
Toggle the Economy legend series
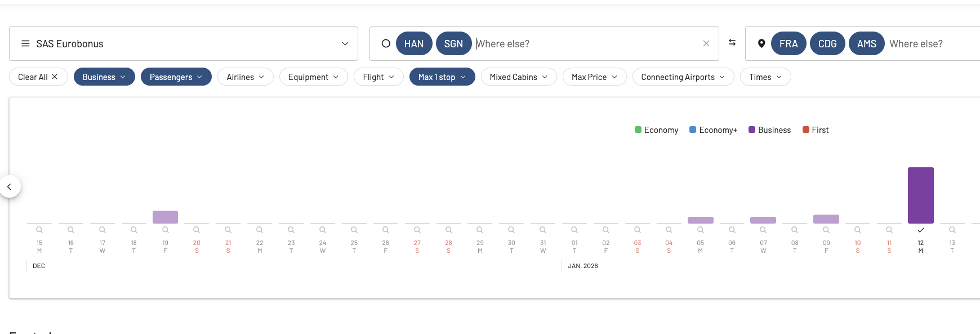click(x=656, y=130)
